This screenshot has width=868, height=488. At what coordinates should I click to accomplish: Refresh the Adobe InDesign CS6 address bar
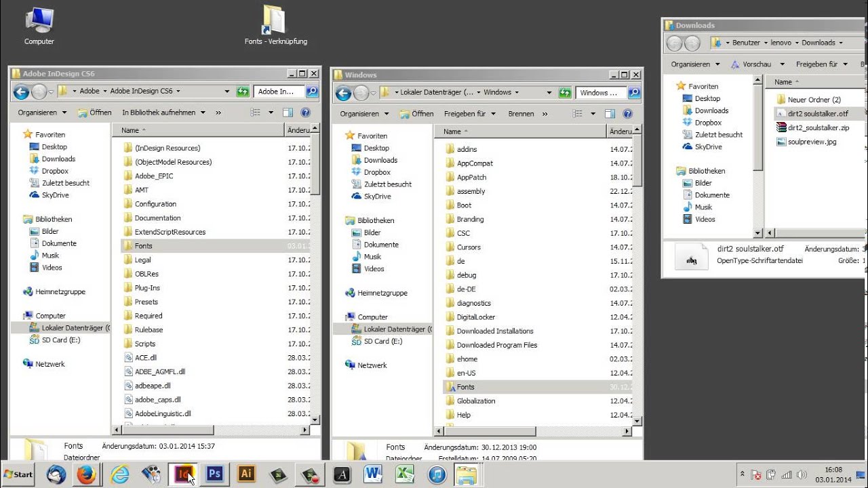click(x=243, y=91)
